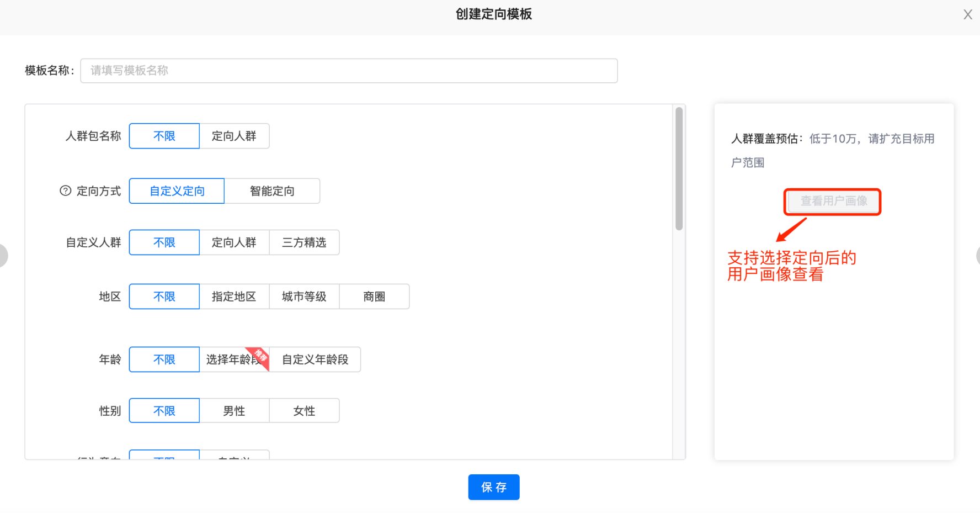This screenshot has height=513, width=980.
Task: Click the 查看用户画像 button
Action: 832,202
